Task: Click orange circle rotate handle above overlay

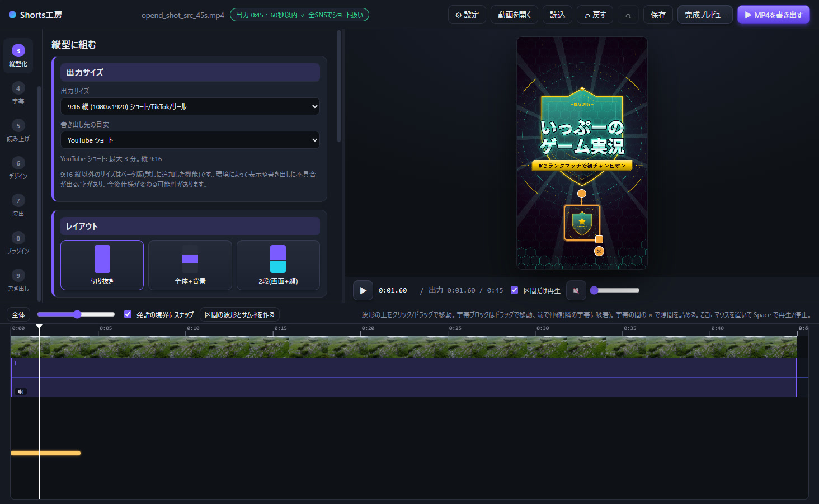Action: click(x=582, y=194)
